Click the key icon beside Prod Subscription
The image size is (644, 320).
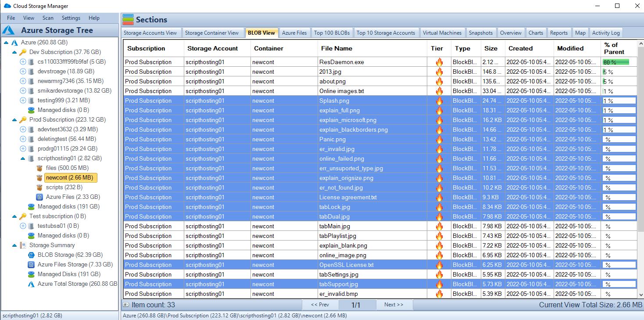click(x=23, y=119)
